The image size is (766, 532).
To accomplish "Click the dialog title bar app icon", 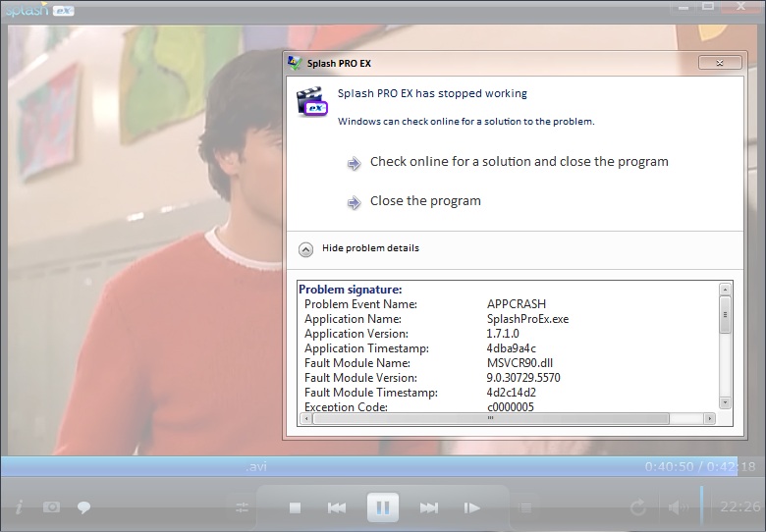I will coord(295,64).
